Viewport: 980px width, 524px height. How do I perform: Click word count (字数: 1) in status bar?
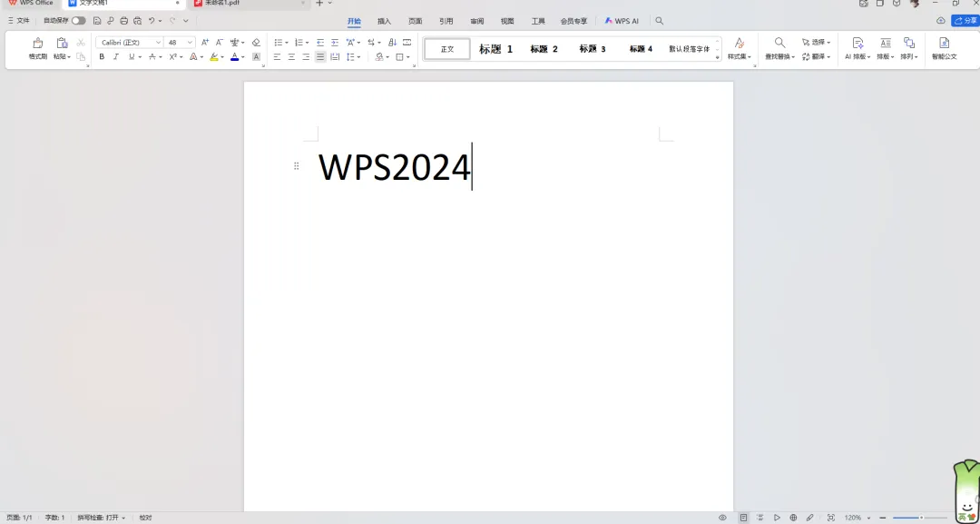54,518
